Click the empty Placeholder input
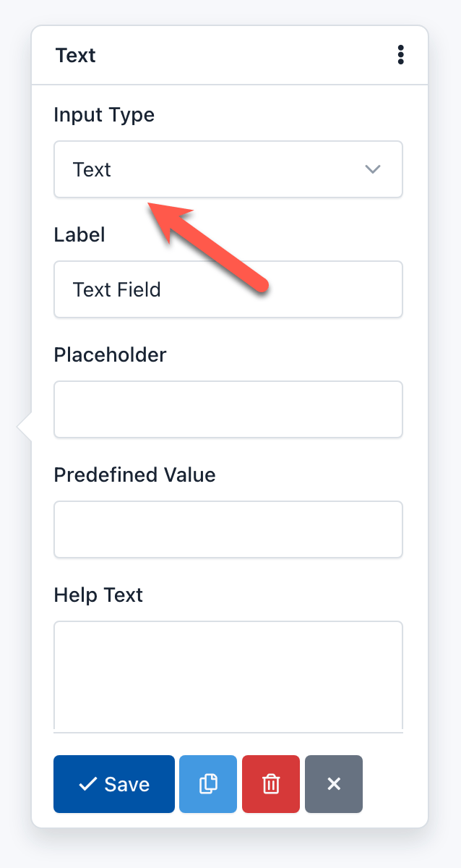The width and height of the screenshot is (461, 868). tap(228, 409)
